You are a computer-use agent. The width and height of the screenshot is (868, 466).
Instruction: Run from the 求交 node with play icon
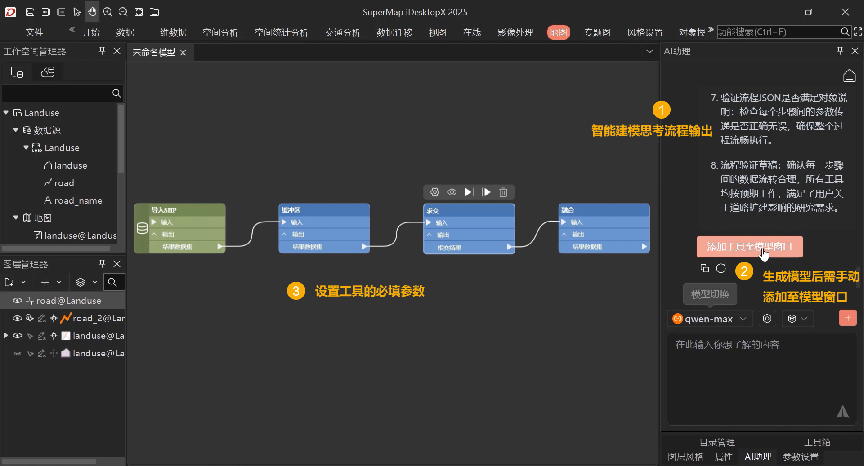click(486, 192)
